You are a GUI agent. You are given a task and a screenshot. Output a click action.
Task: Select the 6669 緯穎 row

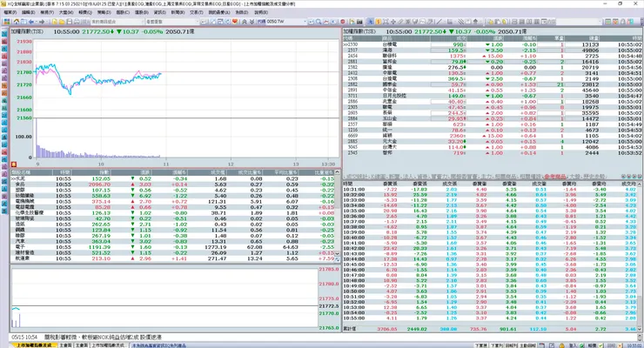tap(493, 136)
